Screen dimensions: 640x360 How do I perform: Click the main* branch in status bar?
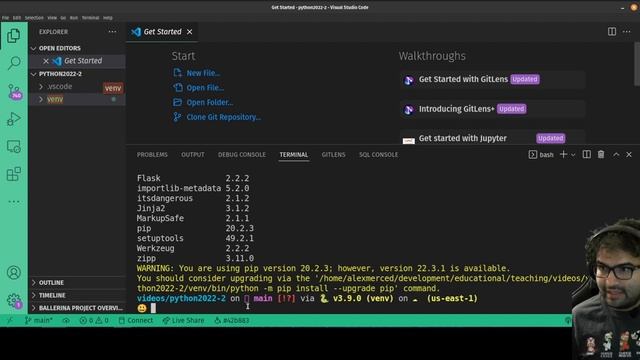pos(38,320)
